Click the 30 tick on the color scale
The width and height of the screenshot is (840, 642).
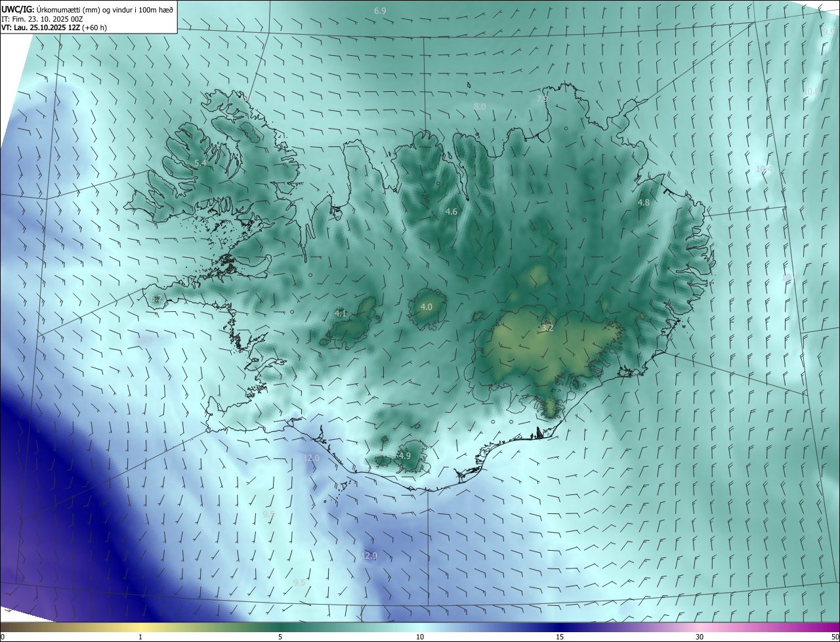click(x=700, y=637)
